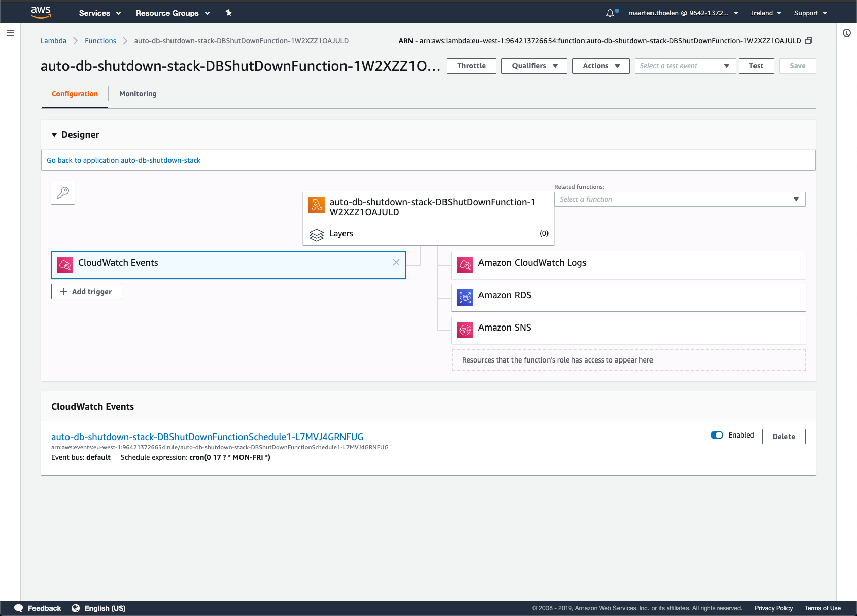Collapse the Designer section
Image resolution: width=857 pixels, height=616 pixels.
(54, 135)
